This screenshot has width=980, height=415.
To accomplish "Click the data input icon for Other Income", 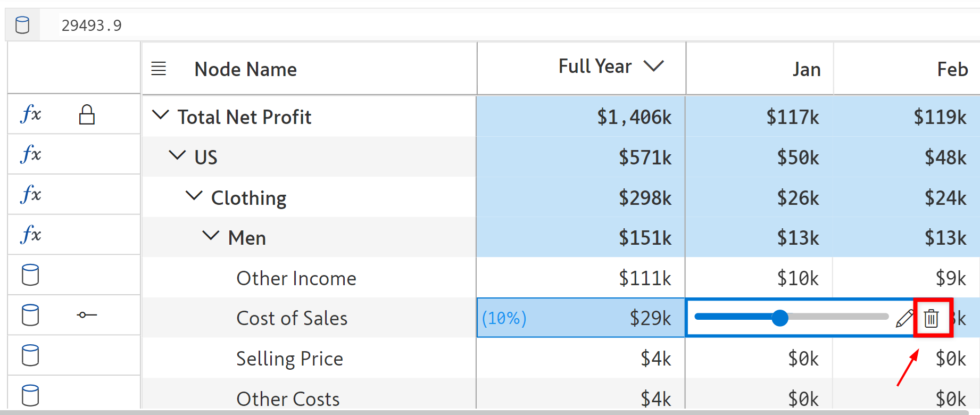I will click(x=30, y=275).
